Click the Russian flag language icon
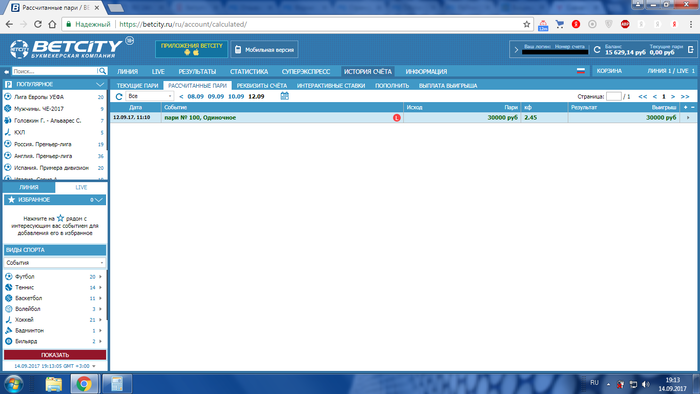 [581, 71]
